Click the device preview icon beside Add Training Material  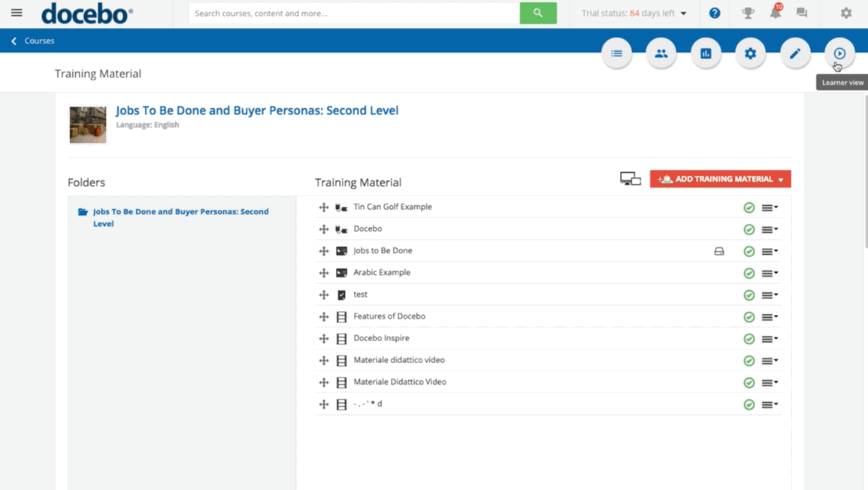[630, 179]
